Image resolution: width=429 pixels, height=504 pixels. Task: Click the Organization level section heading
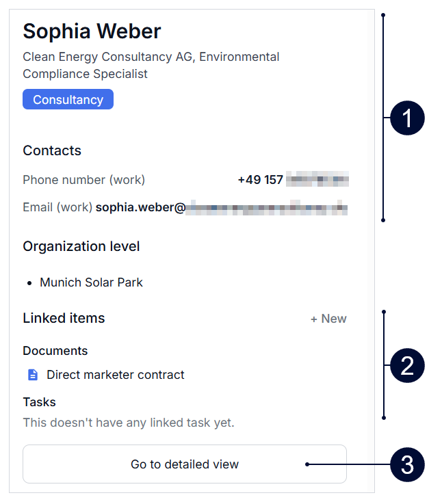point(81,246)
